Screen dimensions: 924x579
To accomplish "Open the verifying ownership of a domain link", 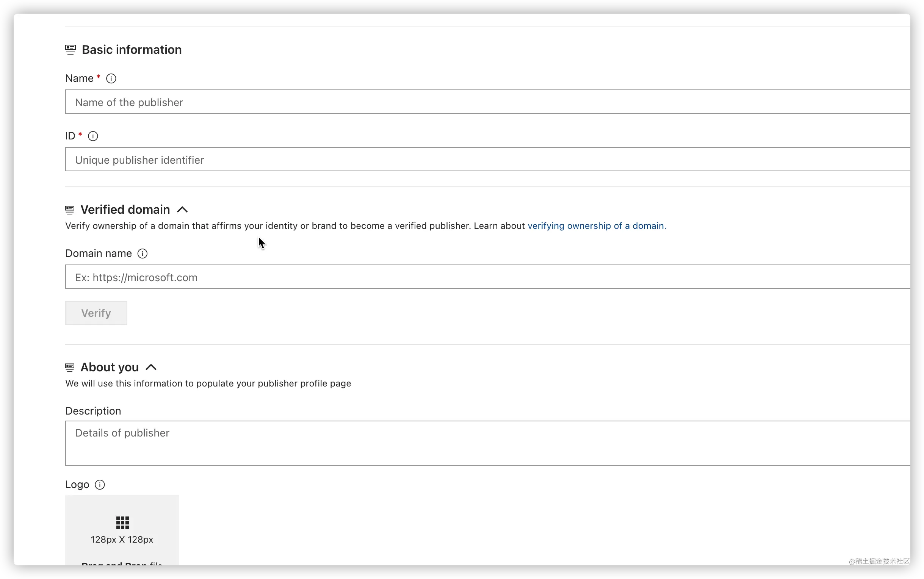I will (x=596, y=226).
